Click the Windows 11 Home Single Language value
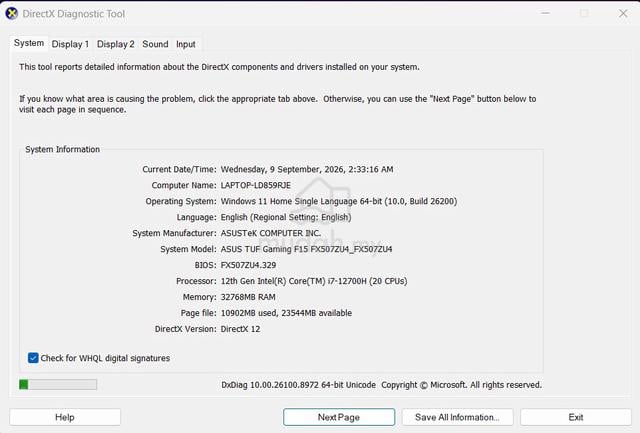This screenshot has height=433, width=640. click(x=339, y=201)
